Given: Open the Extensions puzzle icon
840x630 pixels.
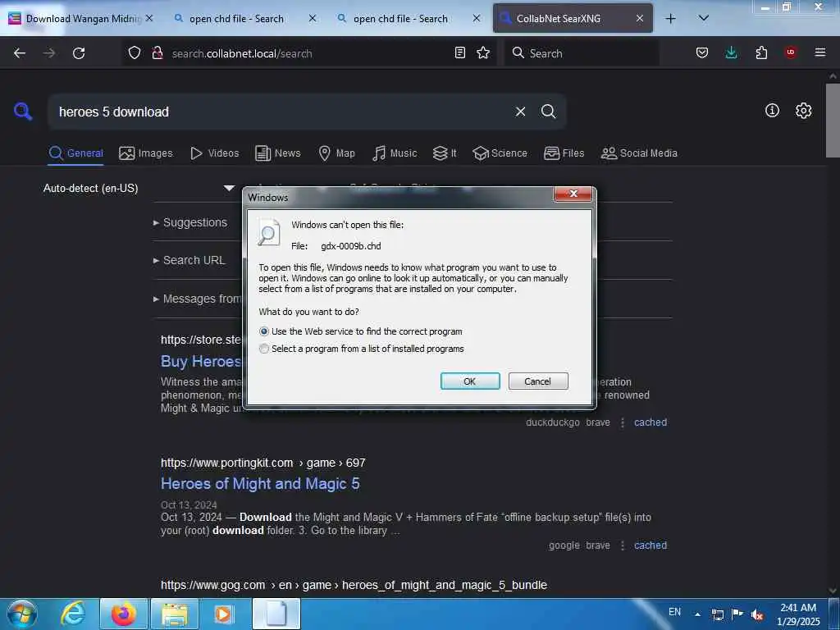Looking at the screenshot, I should [x=761, y=52].
